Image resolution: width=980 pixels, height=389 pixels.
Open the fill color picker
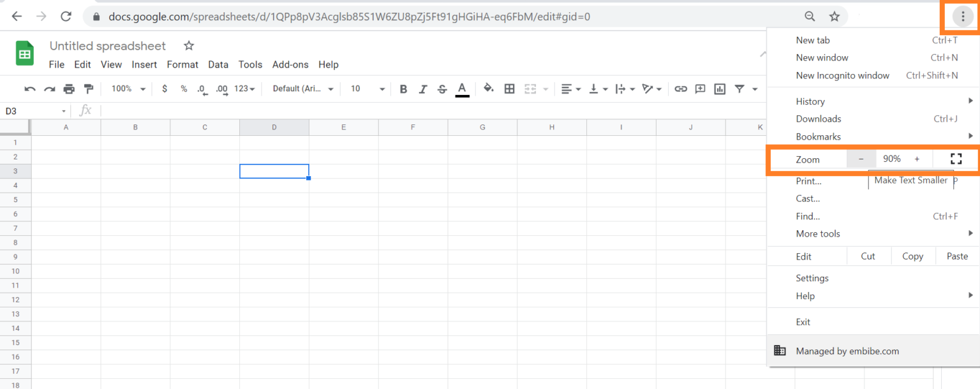pyautogui.click(x=488, y=89)
